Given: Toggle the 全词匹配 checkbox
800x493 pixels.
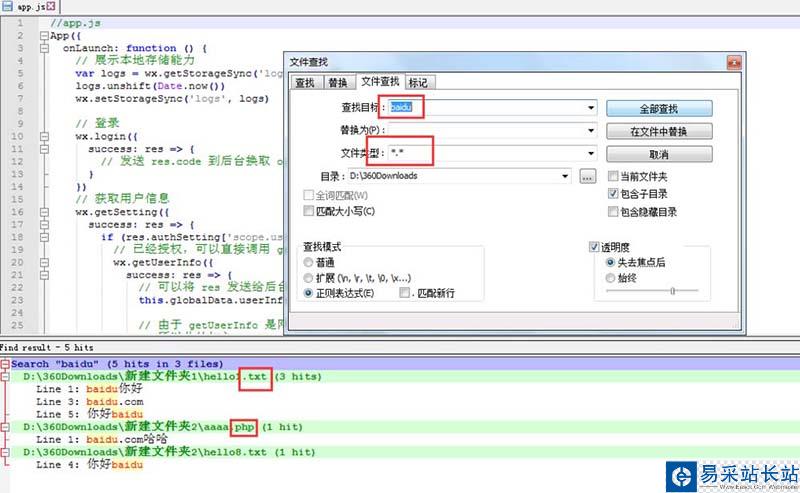Looking at the screenshot, I should (308, 195).
